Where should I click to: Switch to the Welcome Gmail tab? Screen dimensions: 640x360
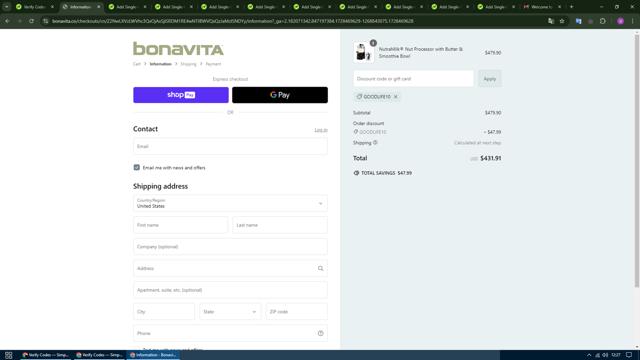coord(543,7)
